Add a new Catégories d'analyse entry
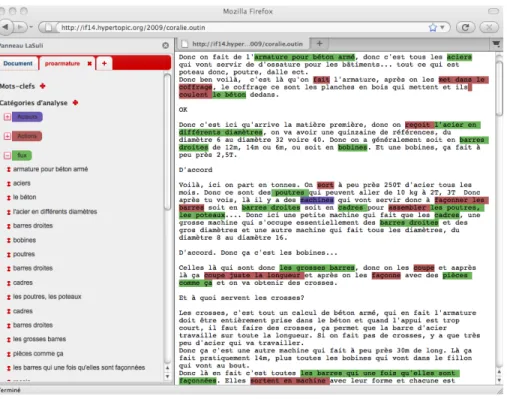The height and width of the screenshot is (399, 507). (x=75, y=103)
